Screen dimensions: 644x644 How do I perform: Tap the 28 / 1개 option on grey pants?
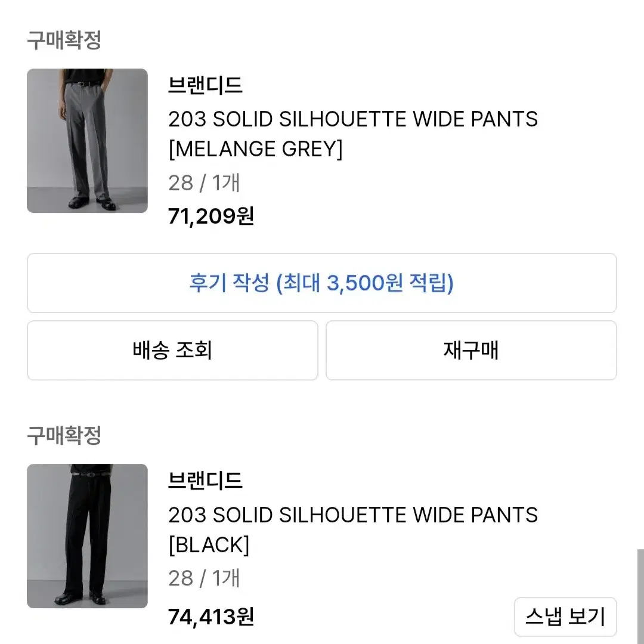pos(204,183)
